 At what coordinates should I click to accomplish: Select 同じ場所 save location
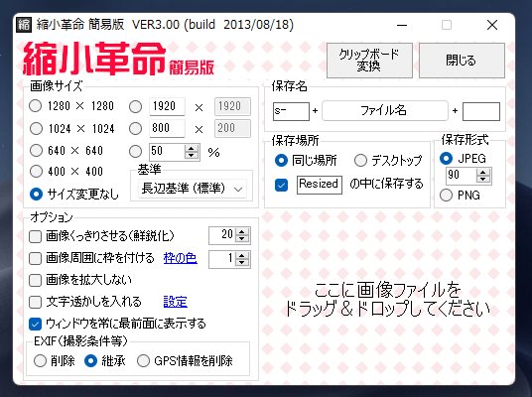click(x=281, y=160)
